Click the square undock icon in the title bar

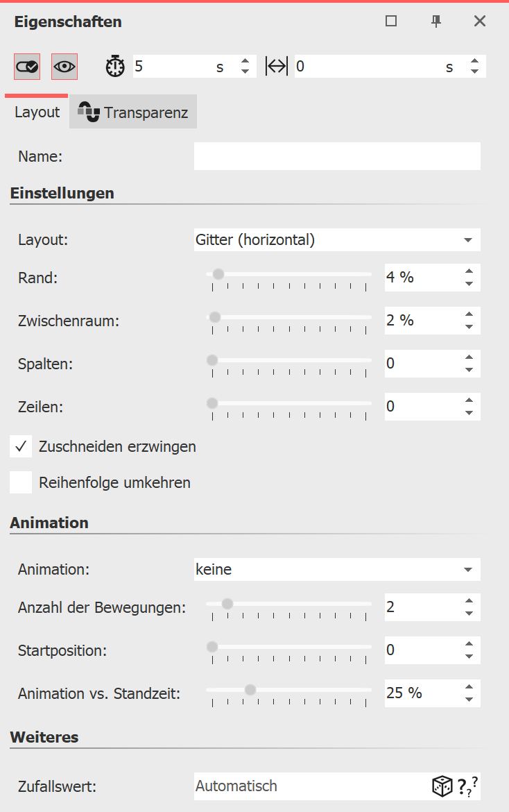[x=390, y=21]
